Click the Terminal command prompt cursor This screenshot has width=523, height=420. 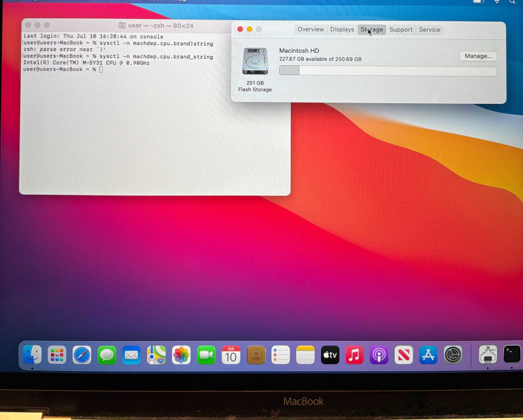pos(101,69)
